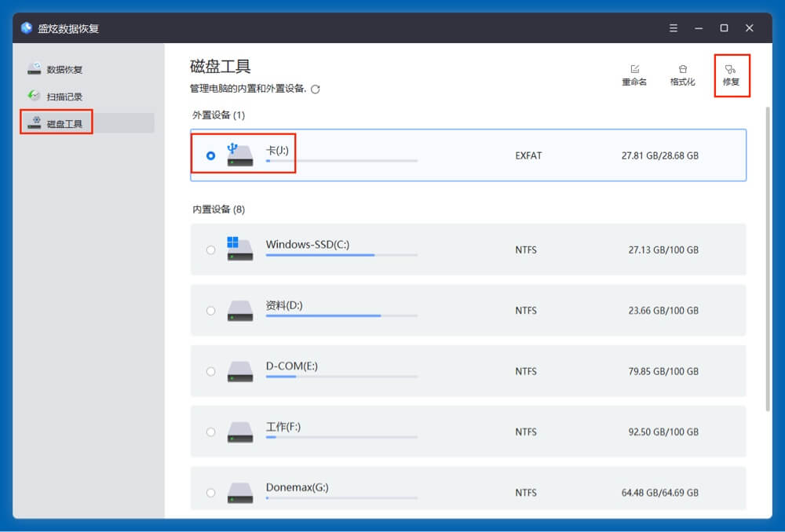Select the 资料(D:) radio button
The image size is (785, 532).
(210, 311)
